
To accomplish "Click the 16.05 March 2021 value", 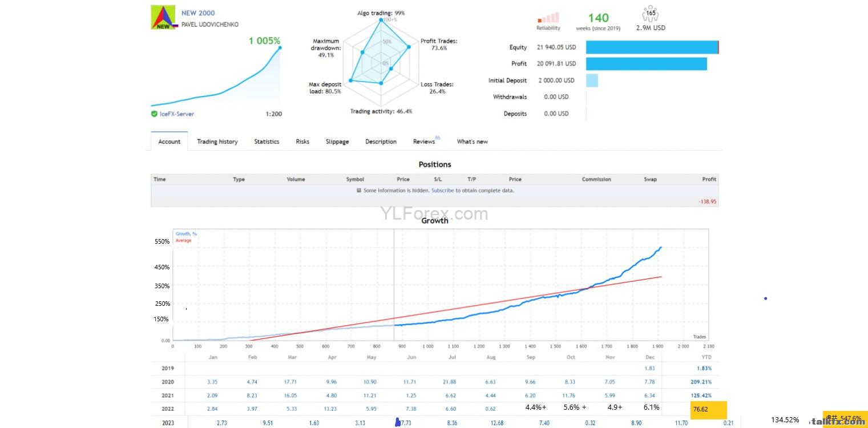I will [289, 395].
